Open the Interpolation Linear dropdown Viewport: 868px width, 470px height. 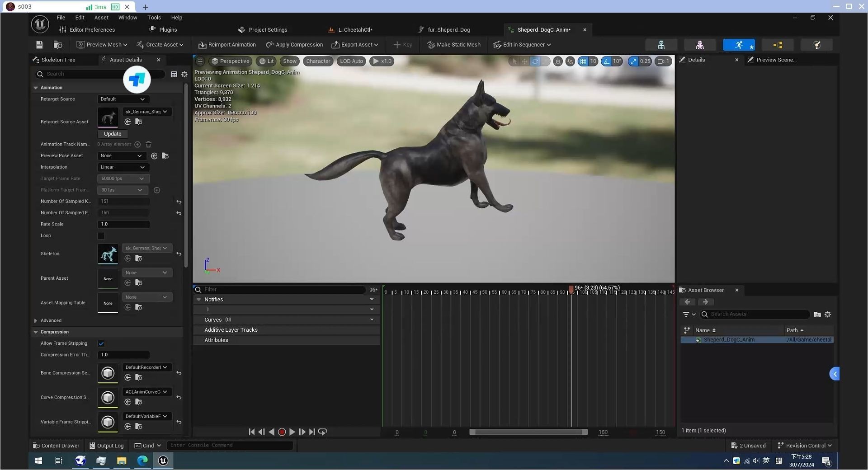point(123,167)
